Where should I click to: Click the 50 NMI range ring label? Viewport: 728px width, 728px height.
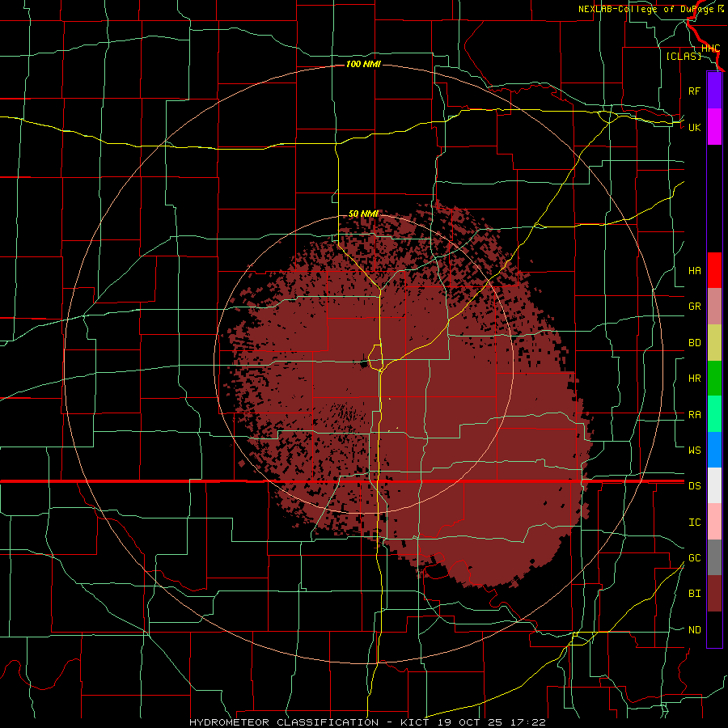coord(363,214)
